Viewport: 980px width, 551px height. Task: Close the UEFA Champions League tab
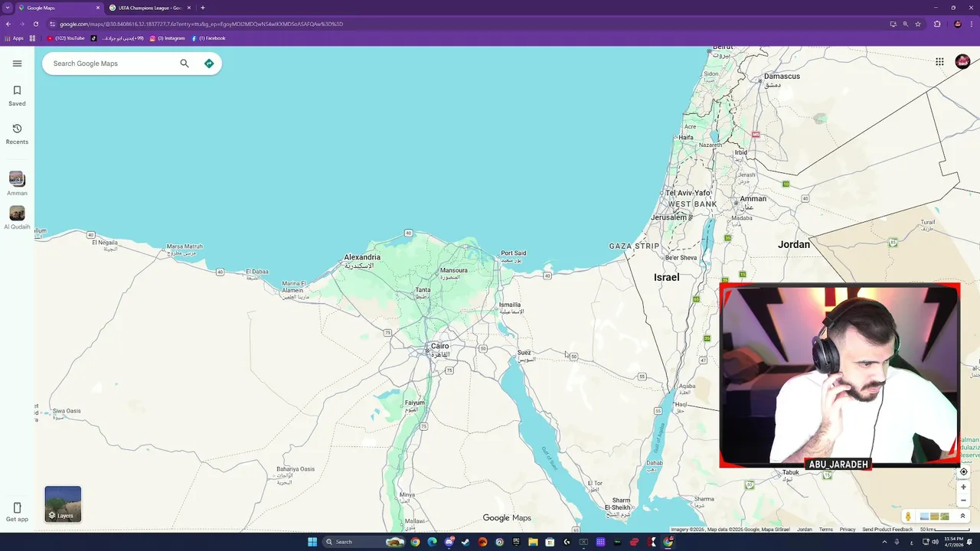(x=189, y=8)
